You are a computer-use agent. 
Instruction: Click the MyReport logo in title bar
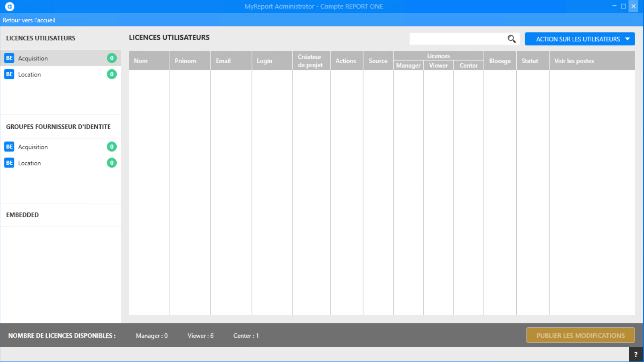10,6
